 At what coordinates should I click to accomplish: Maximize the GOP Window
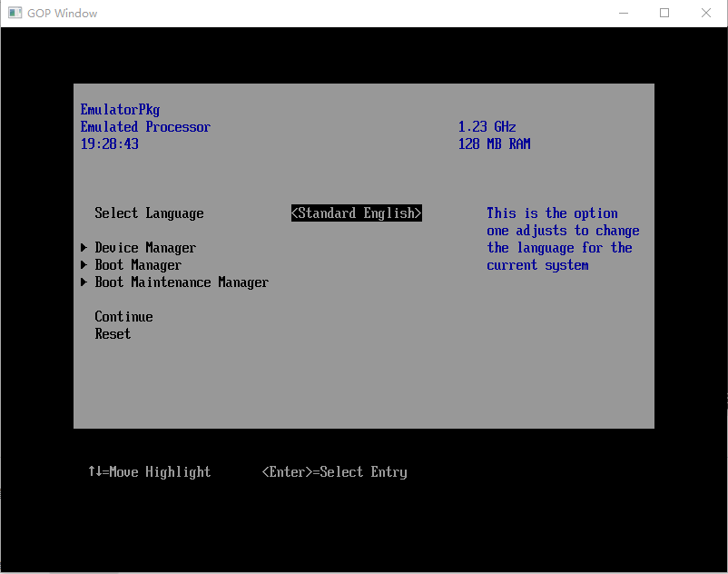[664, 13]
